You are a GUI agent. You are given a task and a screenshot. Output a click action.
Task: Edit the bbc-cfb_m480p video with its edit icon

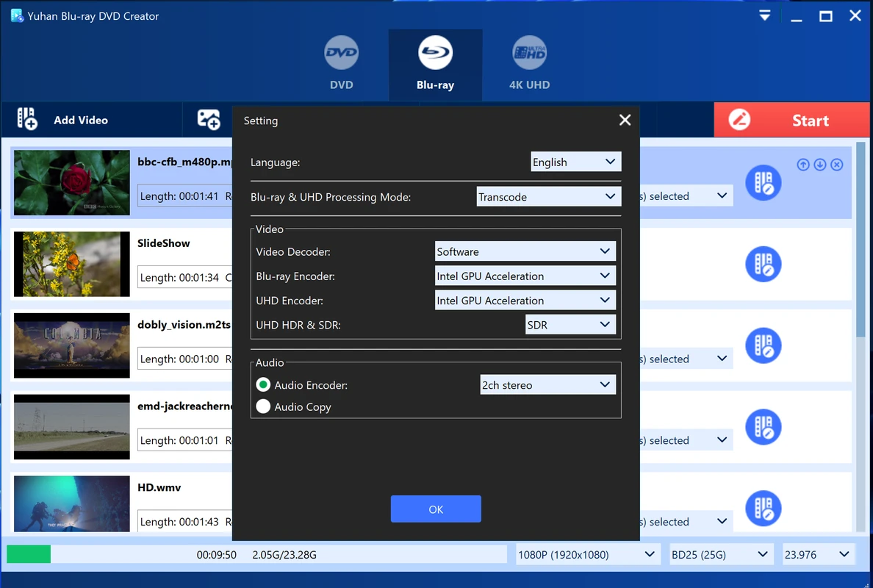(764, 182)
